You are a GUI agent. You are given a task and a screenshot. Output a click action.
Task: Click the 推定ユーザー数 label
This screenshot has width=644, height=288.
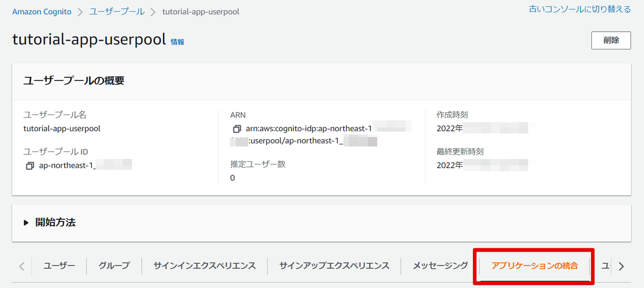pos(258,164)
